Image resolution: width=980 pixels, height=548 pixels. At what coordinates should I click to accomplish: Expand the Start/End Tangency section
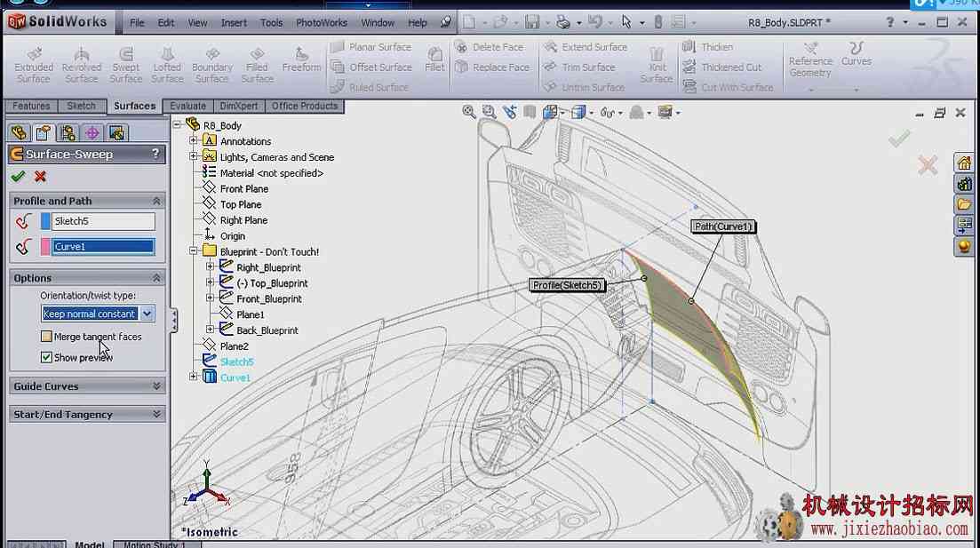point(87,414)
